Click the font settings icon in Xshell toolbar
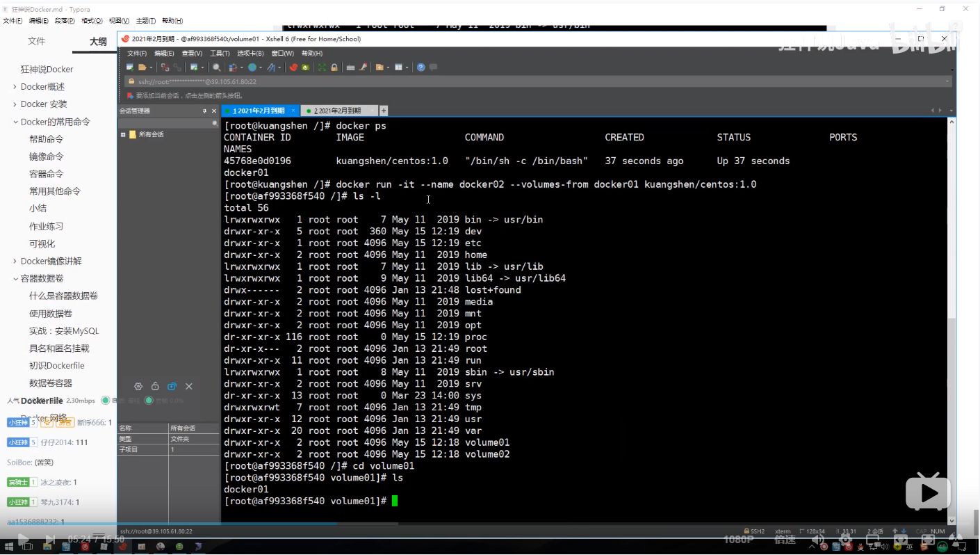The width and height of the screenshot is (980, 555). point(271,67)
